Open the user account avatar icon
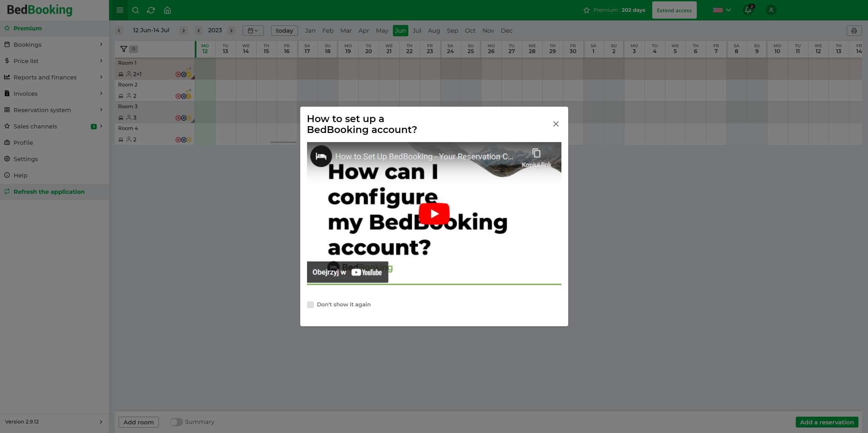Viewport: 868px width, 433px height. 771,10
